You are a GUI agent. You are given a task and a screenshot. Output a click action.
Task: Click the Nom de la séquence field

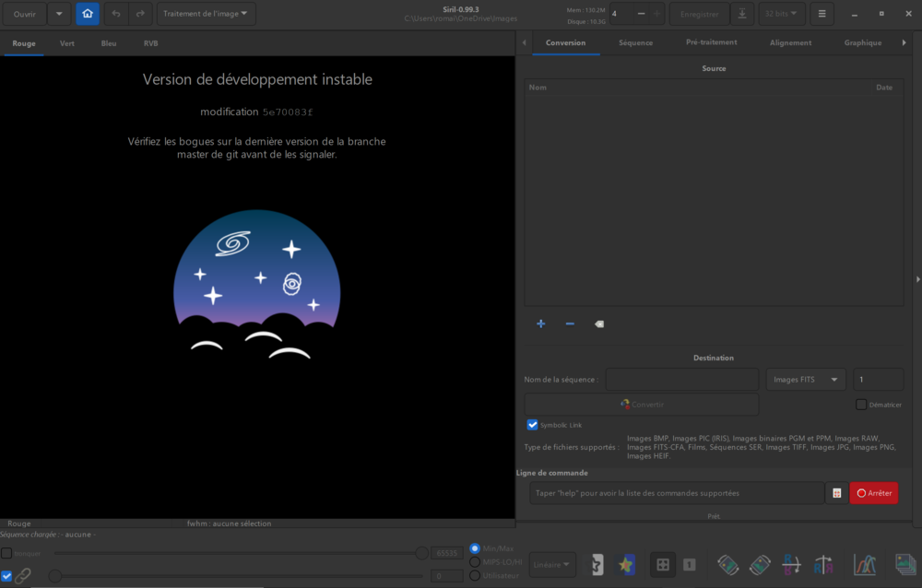tap(682, 380)
